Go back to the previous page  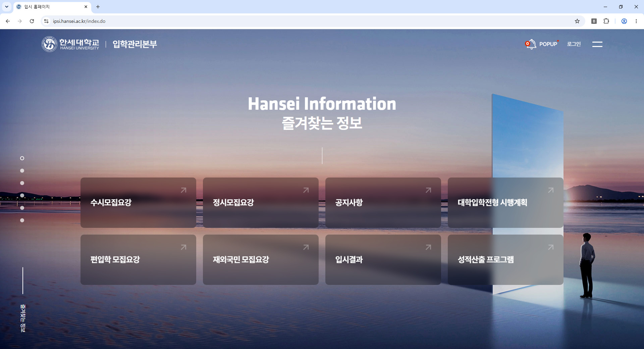tap(8, 21)
